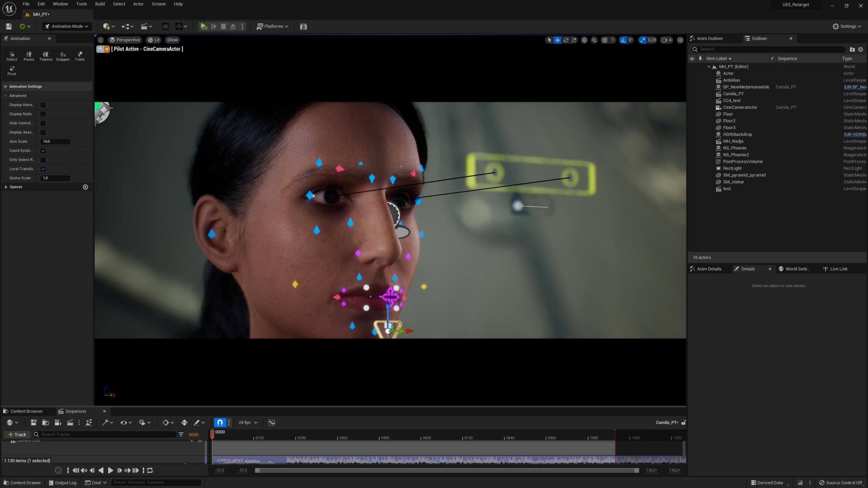Toggle Display Axes checkbox

tap(43, 132)
